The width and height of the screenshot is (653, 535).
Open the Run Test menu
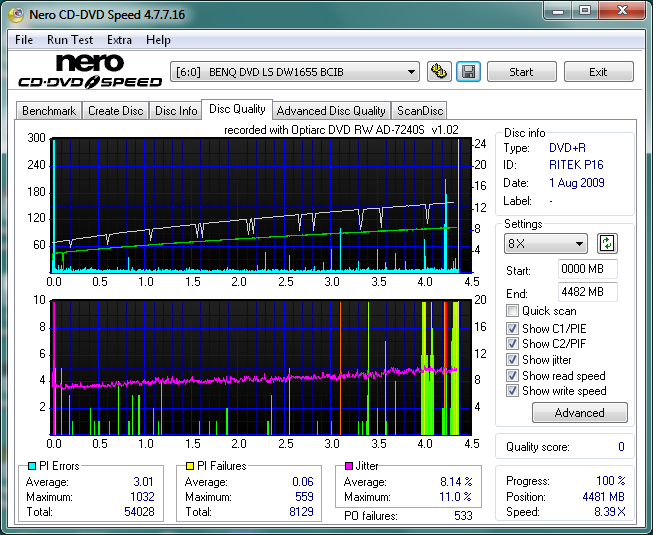point(70,40)
